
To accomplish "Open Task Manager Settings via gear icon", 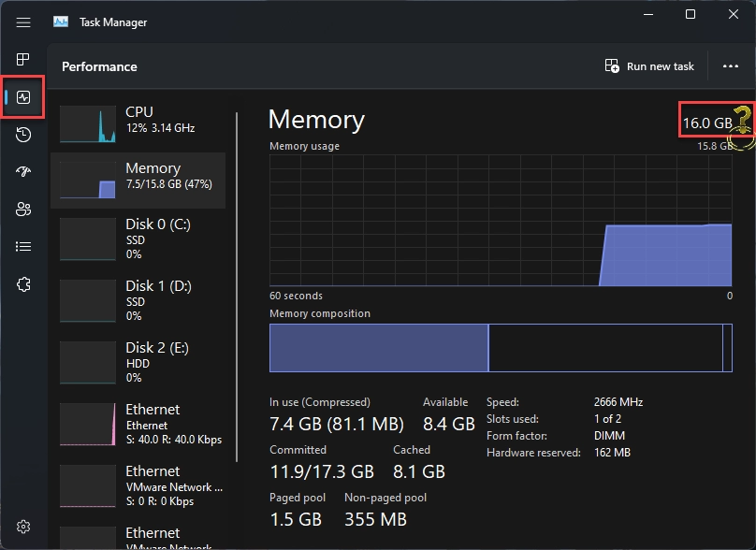I will (x=22, y=526).
